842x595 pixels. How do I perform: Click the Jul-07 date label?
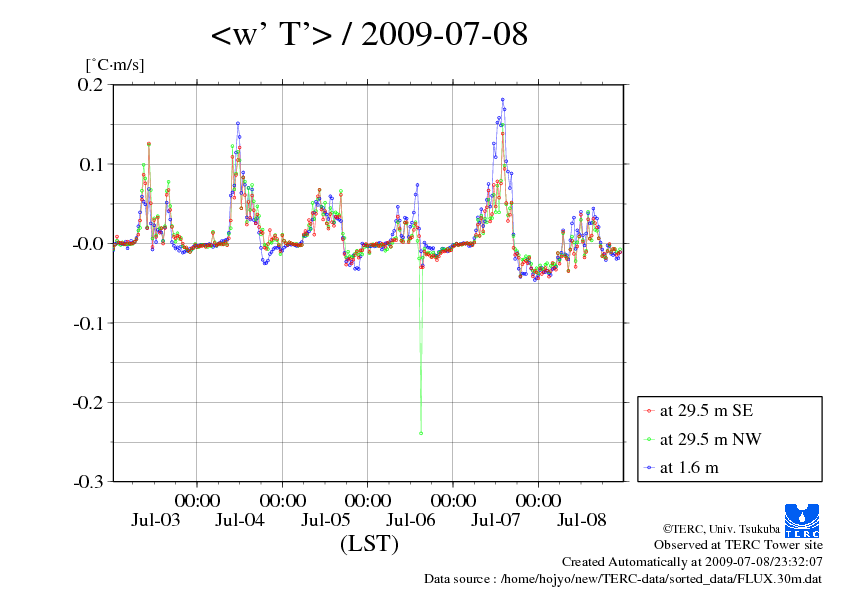click(496, 520)
